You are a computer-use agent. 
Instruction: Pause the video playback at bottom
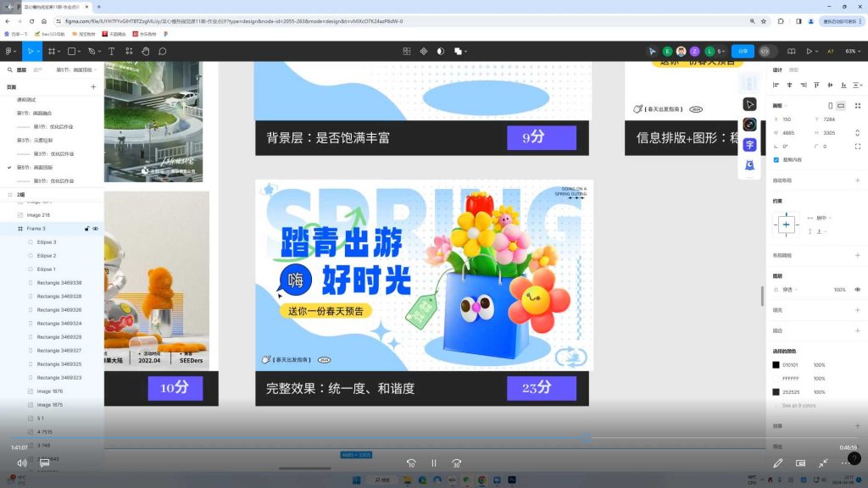click(x=433, y=463)
